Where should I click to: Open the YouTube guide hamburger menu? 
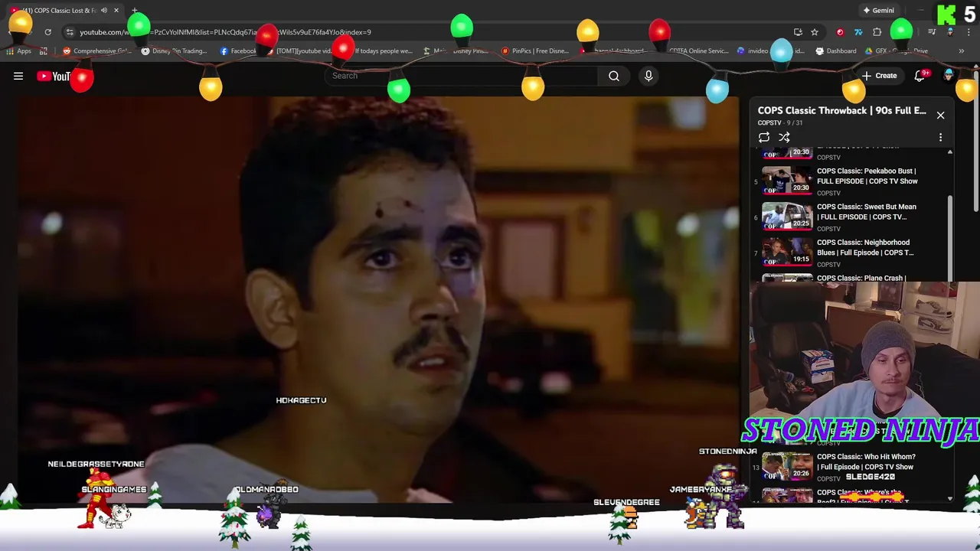(x=18, y=76)
